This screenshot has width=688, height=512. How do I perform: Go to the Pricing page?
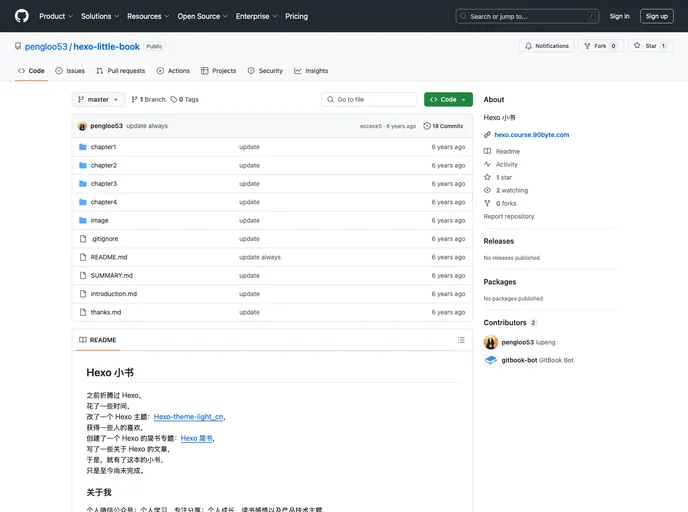297,16
